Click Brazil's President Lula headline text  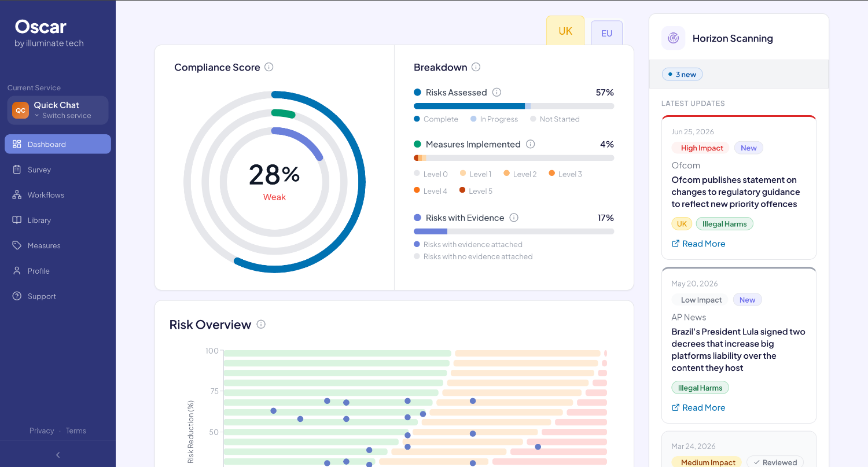738,350
